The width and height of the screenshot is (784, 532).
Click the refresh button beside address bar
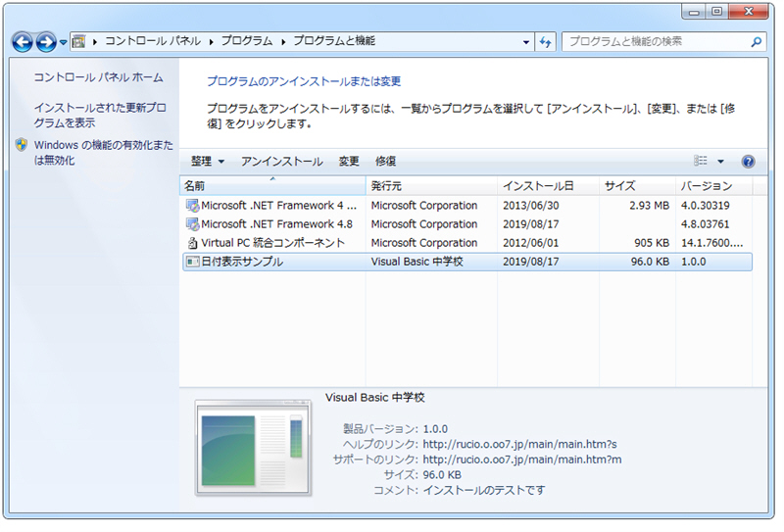(x=547, y=42)
